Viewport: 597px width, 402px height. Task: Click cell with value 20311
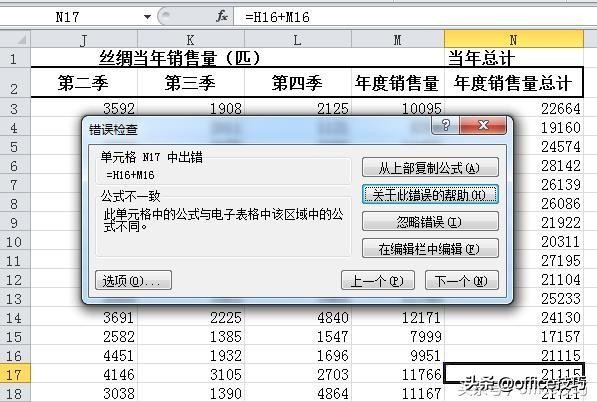point(548,242)
